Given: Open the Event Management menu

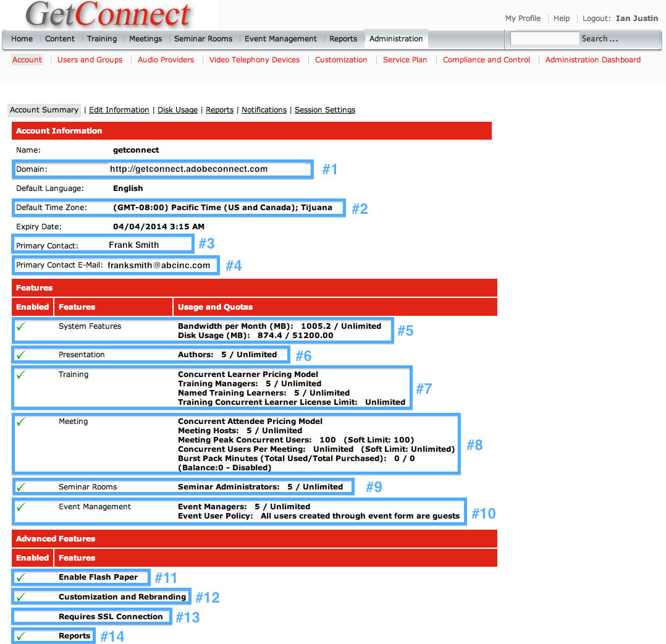Looking at the screenshot, I should (x=280, y=39).
